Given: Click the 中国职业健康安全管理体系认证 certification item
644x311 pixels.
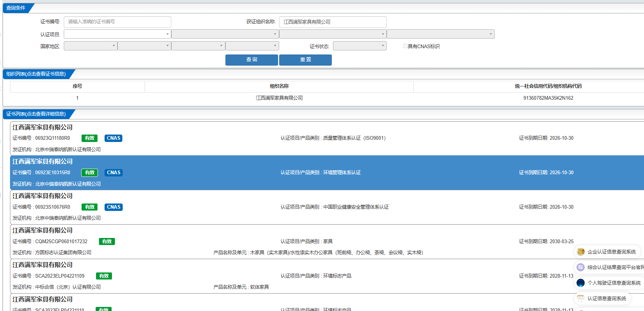Looking at the screenshot, I should 356,207.
